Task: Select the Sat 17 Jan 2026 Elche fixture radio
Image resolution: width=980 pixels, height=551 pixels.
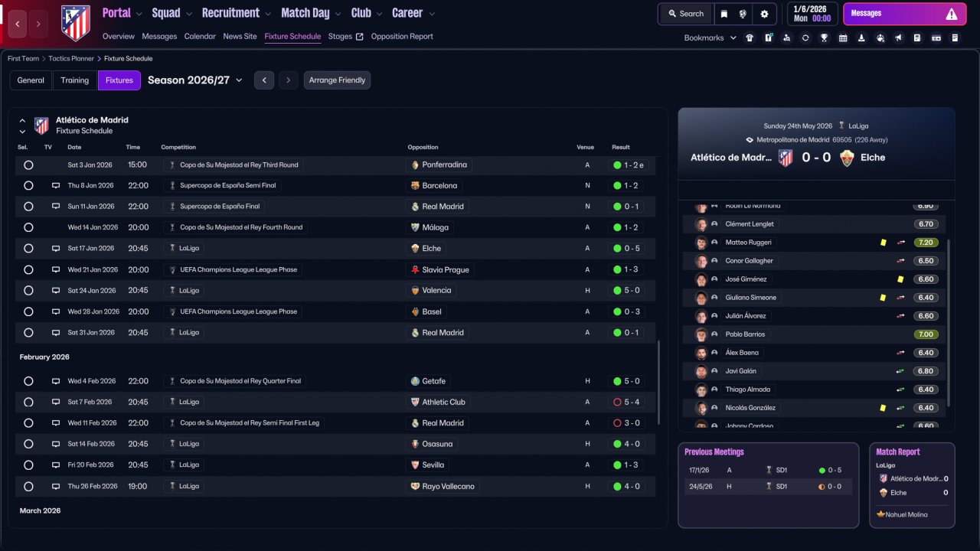Action: 28,249
